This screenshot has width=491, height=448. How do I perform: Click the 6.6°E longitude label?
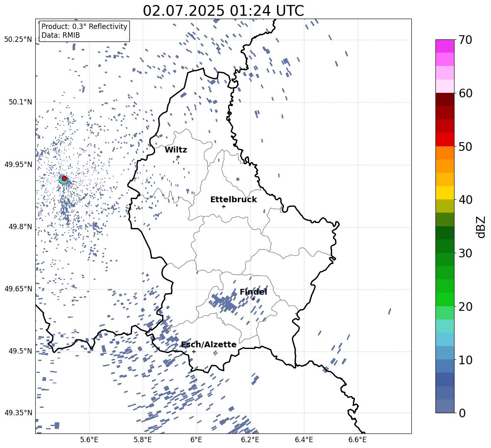tap(357, 440)
